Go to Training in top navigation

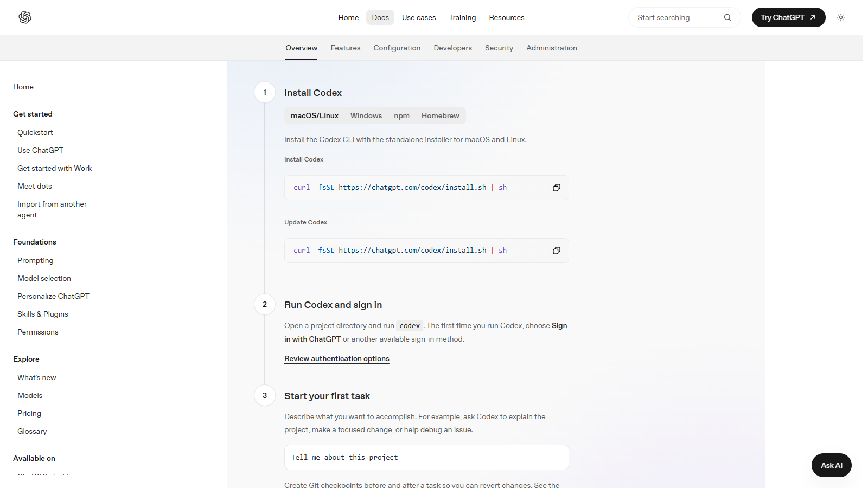point(462,17)
